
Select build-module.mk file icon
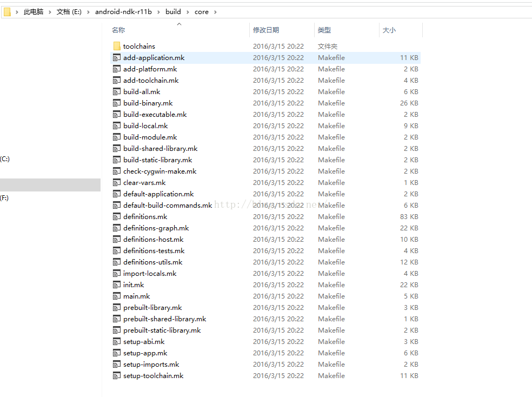[117, 137]
